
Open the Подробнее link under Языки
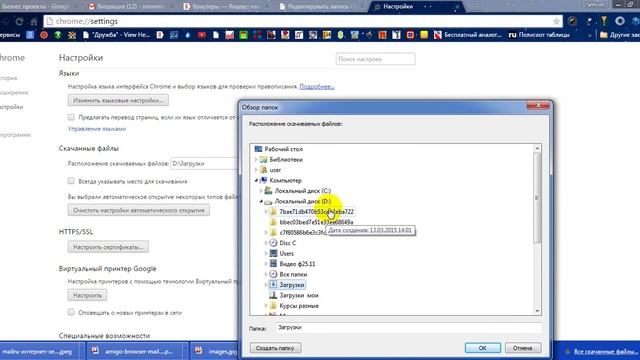317,87
